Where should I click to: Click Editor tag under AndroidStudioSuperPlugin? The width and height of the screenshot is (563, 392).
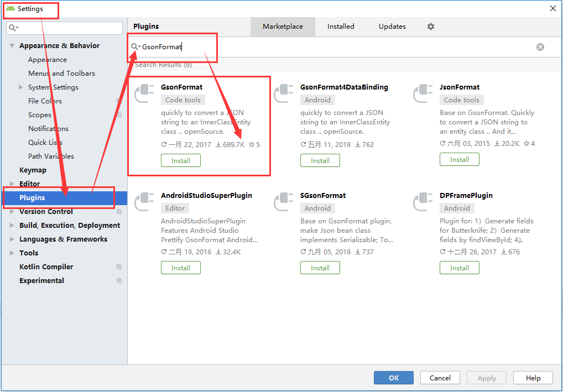pyautogui.click(x=175, y=208)
